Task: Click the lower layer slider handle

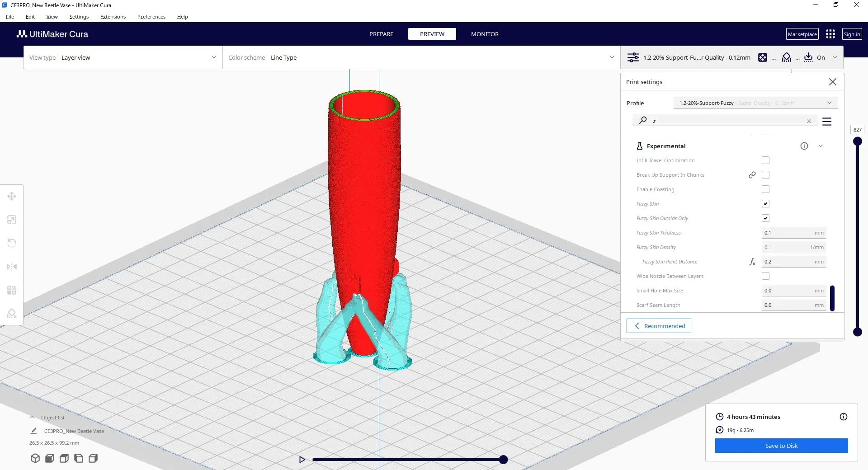Action: tap(857, 332)
